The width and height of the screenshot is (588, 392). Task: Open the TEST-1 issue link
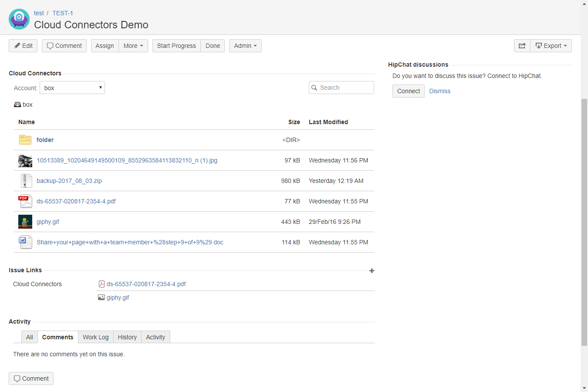coord(63,13)
